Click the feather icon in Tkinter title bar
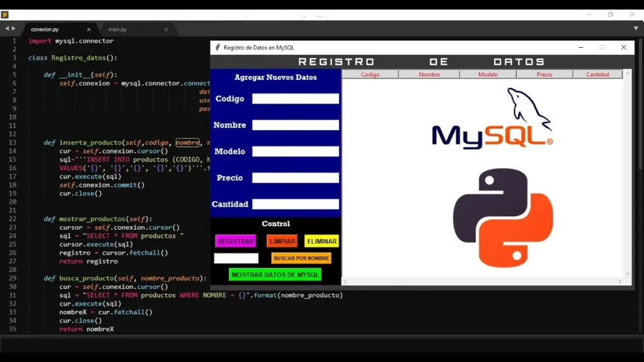The image size is (644, 362). [x=218, y=48]
